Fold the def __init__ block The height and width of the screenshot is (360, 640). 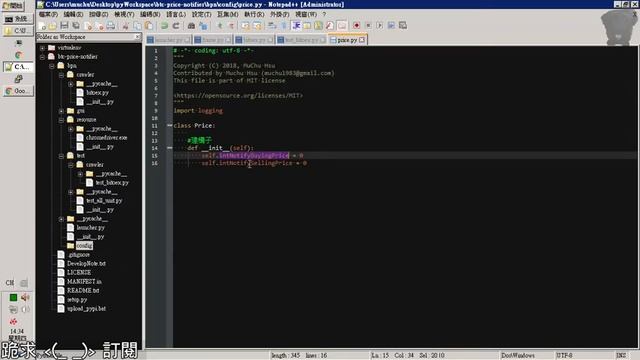pos(169,148)
